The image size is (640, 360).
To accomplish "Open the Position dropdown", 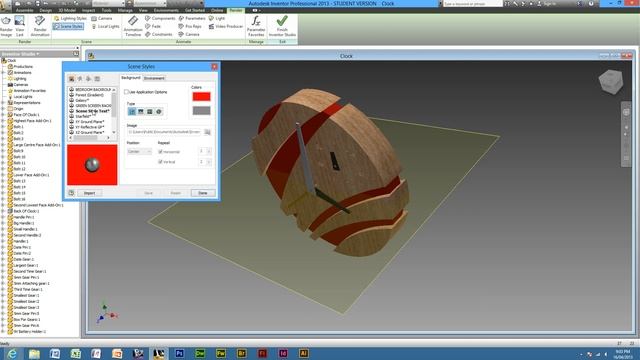I will 139,152.
